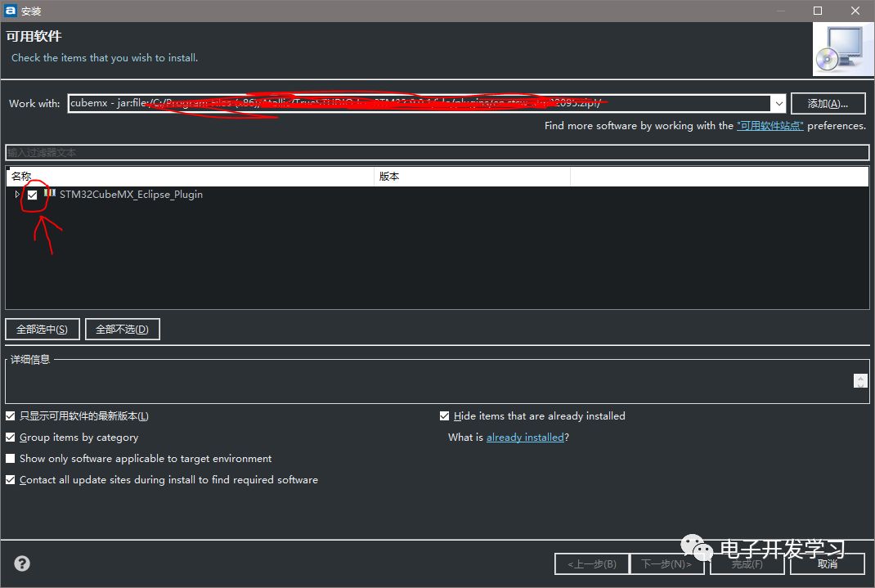This screenshot has height=588, width=875.
Task: Click the details area scrollbar
Action: pos(860,381)
